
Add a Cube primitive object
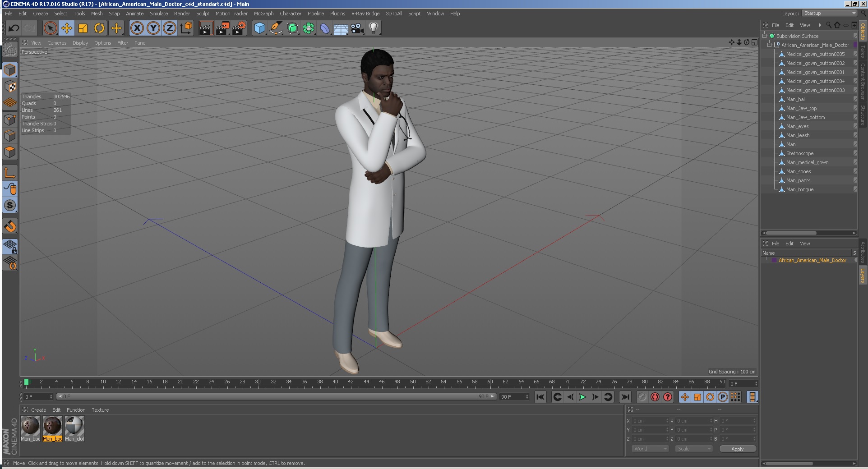click(259, 28)
